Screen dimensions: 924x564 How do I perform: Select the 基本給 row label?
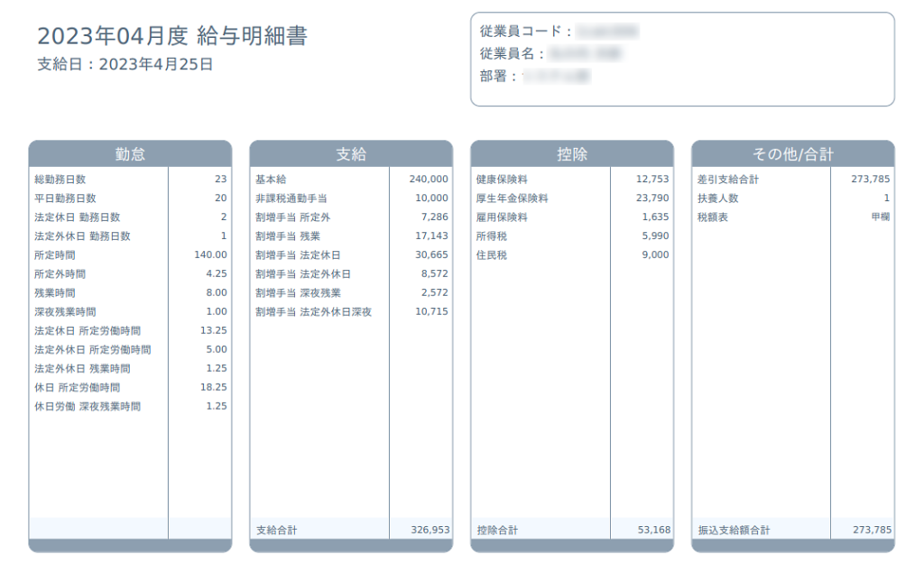click(271, 180)
